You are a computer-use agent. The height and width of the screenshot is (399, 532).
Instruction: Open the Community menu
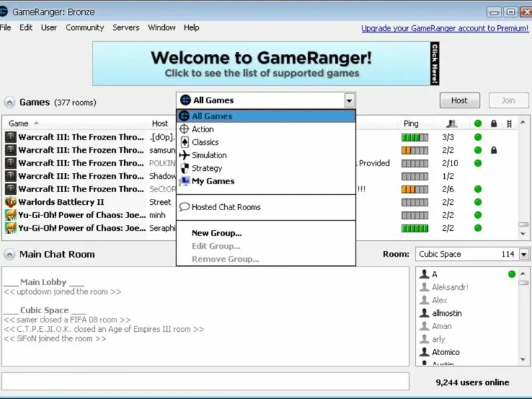[85, 27]
